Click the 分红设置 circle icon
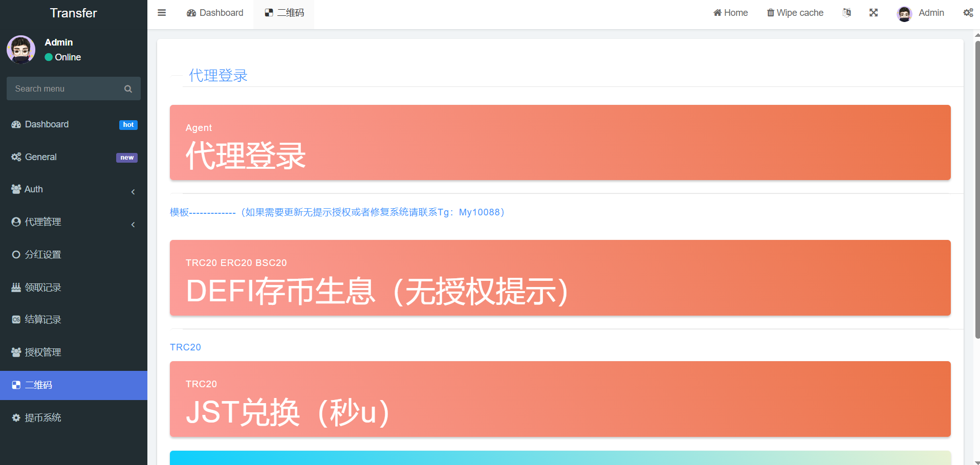Image resolution: width=980 pixels, height=465 pixels. point(16,255)
